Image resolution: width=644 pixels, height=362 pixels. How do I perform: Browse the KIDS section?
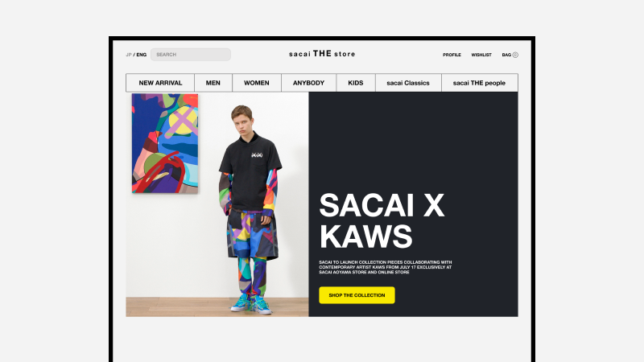tap(356, 83)
